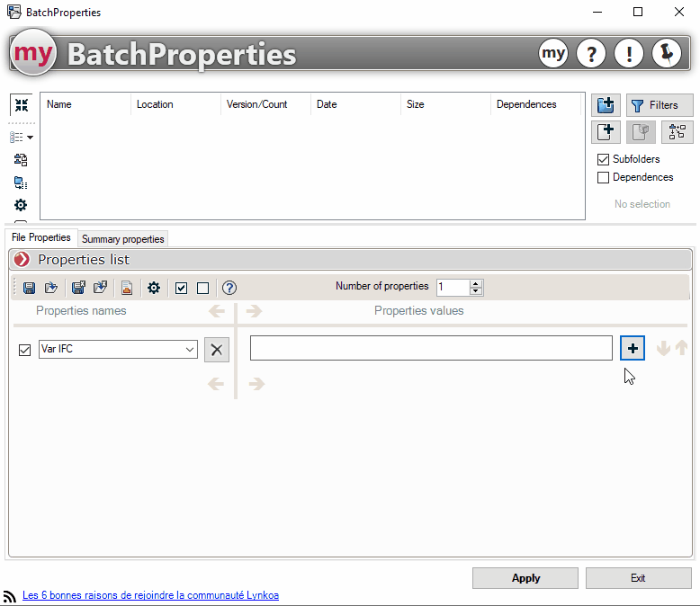Open help via the question mark header icon
The image size is (700, 606).
[591, 54]
